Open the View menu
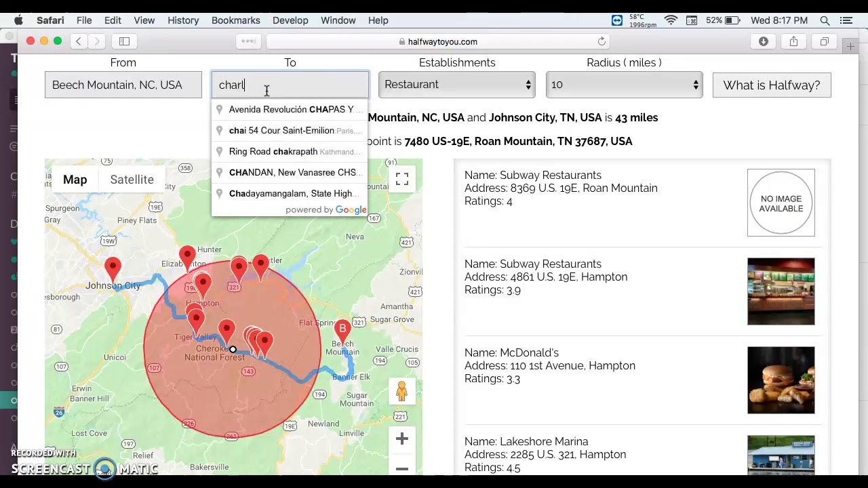868x488 pixels. [144, 20]
